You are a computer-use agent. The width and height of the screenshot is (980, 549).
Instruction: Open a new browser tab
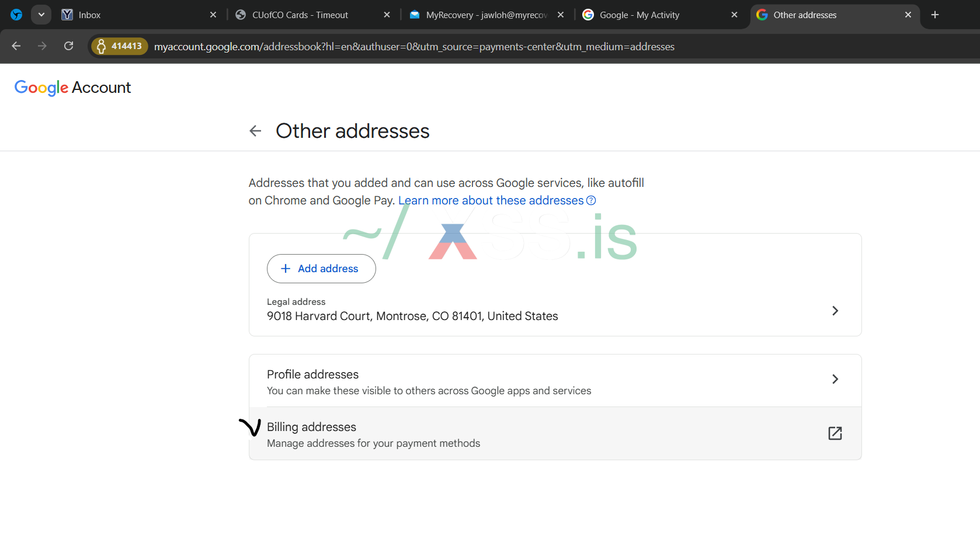tap(934, 15)
